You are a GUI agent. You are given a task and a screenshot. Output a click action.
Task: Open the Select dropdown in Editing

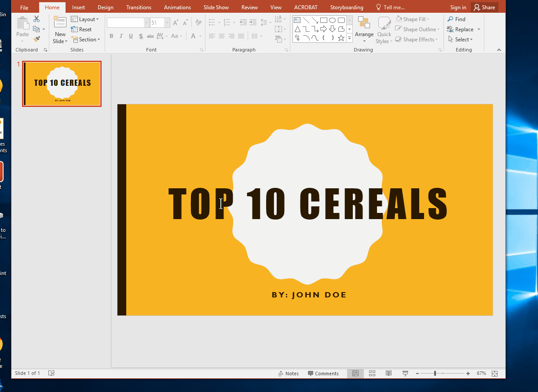[x=460, y=39]
